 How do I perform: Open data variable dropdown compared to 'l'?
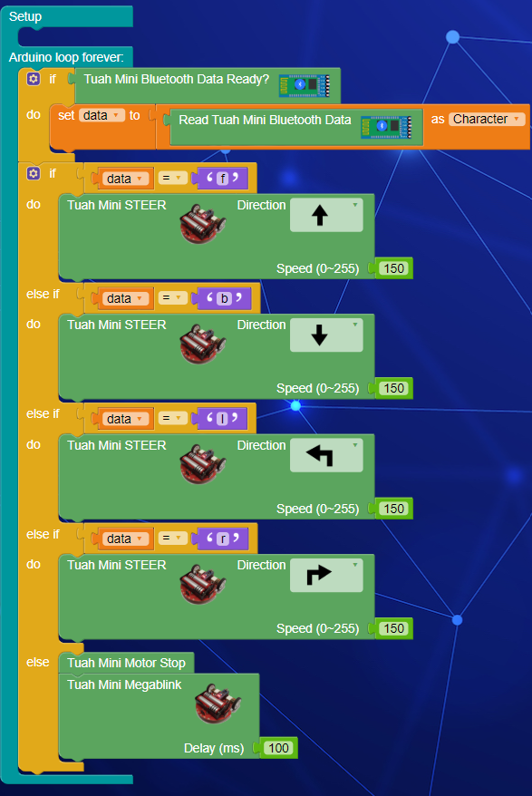[x=126, y=419]
